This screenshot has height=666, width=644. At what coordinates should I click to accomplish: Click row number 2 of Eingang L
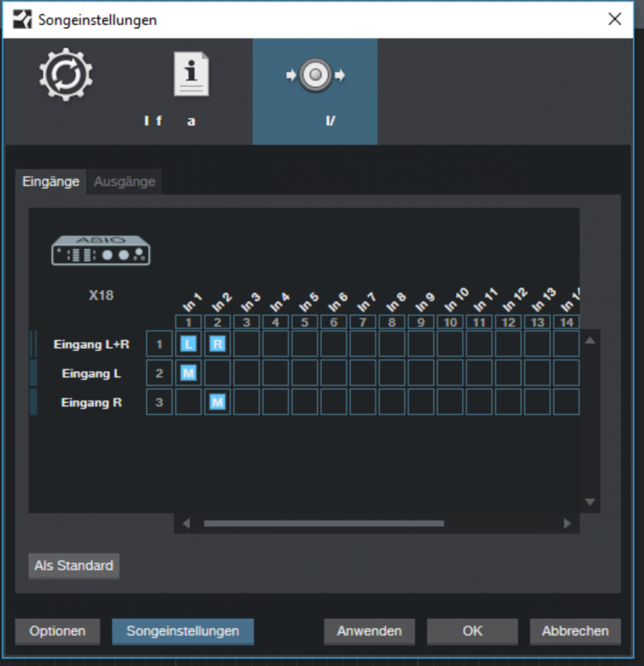tap(160, 373)
